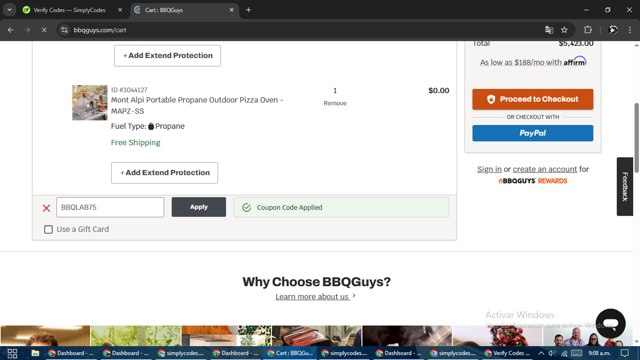The width and height of the screenshot is (640, 360).
Task: Click the Why Choose BBQGuys? heading
Action: tap(316, 282)
